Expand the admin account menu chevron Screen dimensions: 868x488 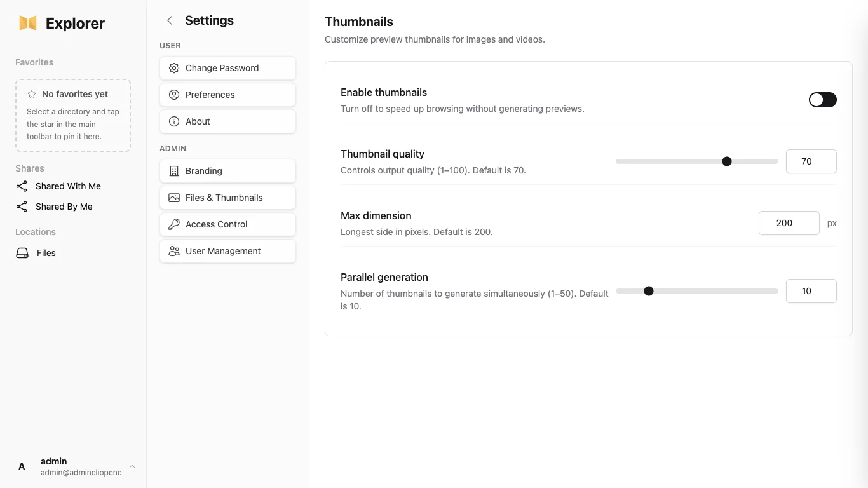tap(132, 466)
